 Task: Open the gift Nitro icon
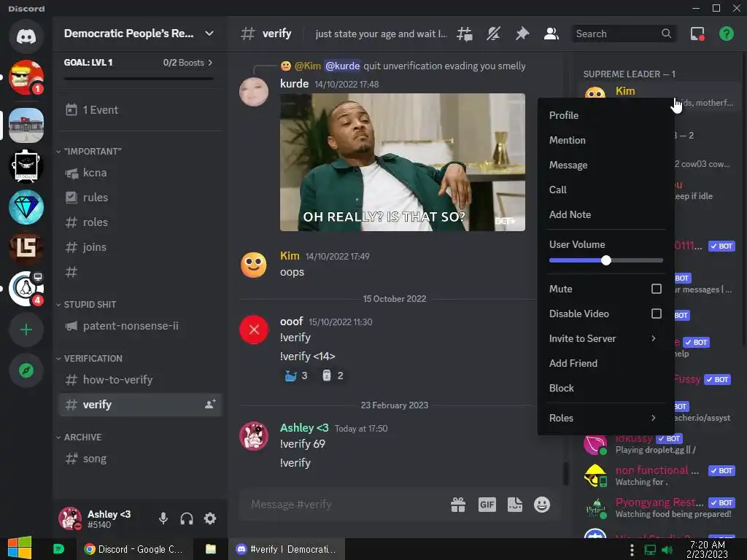tap(458, 505)
